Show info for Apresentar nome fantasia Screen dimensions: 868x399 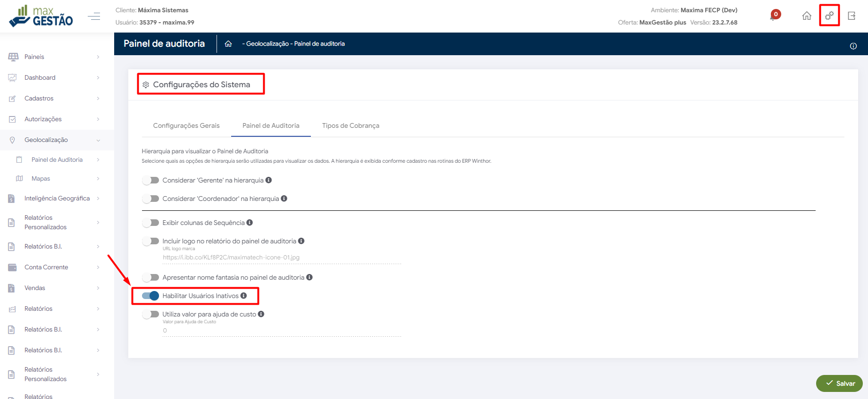point(309,277)
